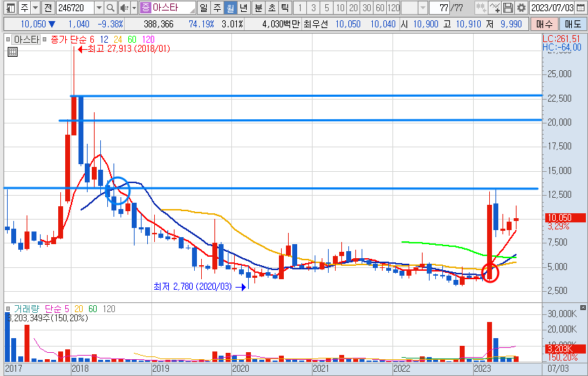Click the add indicator line icon
Screen dimensions: 588x376
coord(495,8)
